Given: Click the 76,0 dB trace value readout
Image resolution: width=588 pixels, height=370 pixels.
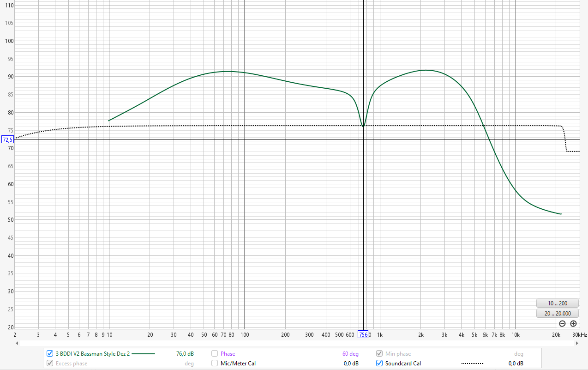Looking at the screenshot, I should tap(185, 354).
